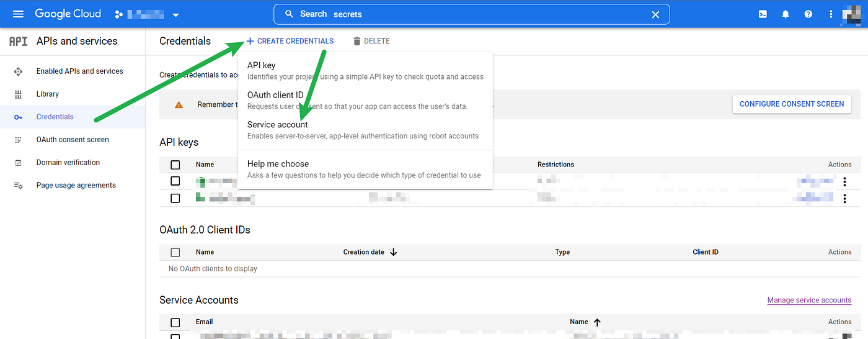Click CONFIGURE CONSENT SCREEN button
The height and width of the screenshot is (339, 868).
(792, 104)
